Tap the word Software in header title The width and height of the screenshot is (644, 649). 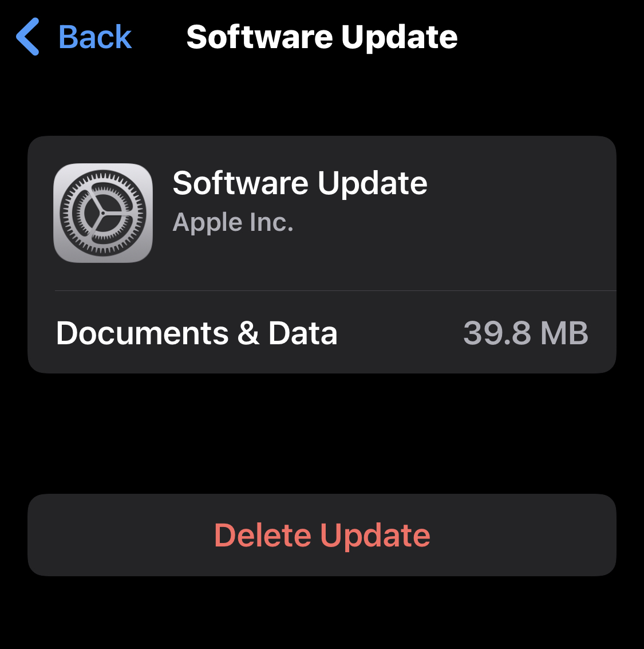(x=260, y=37)
